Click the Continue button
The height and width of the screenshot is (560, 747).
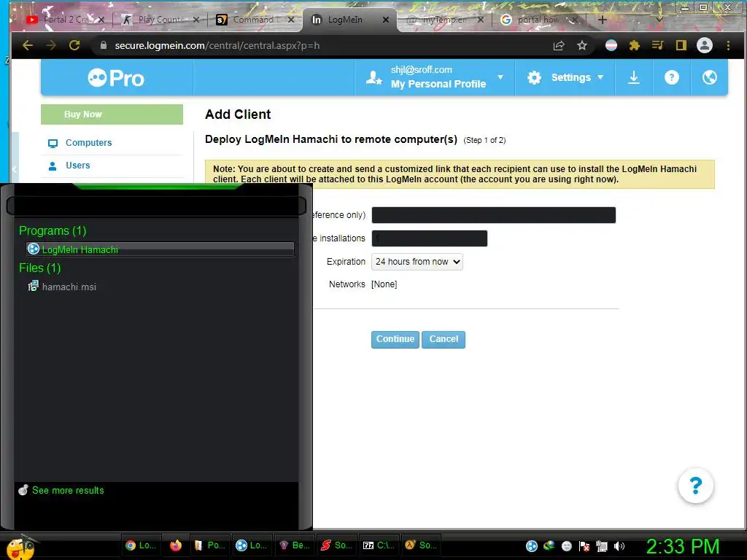[395, 340]
